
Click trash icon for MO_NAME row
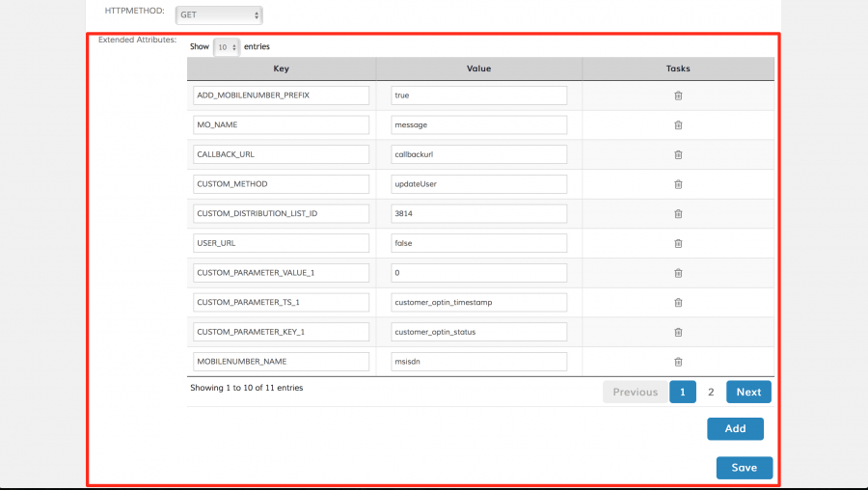click(x=678, y=125)
